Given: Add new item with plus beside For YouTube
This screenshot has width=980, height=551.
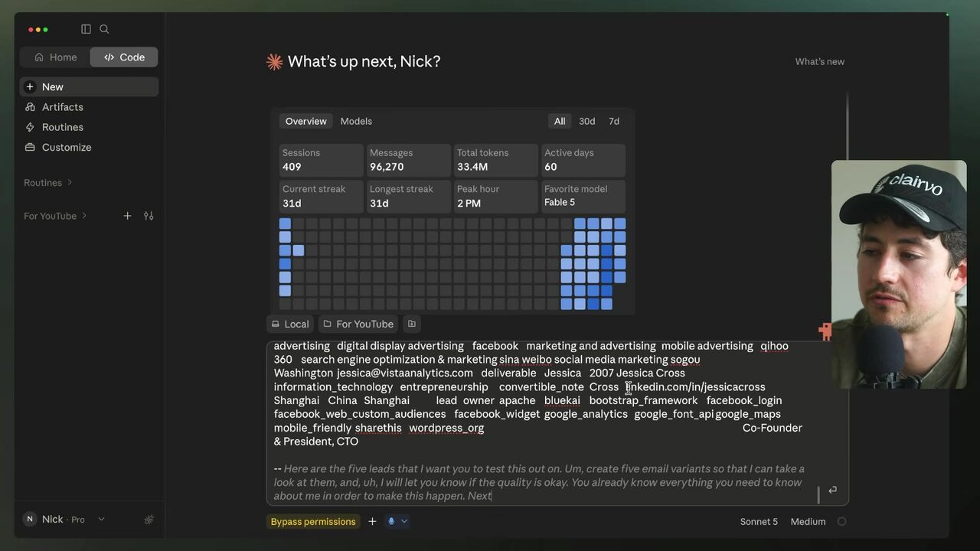Looking at the screenshot, I should coord(127,216).
